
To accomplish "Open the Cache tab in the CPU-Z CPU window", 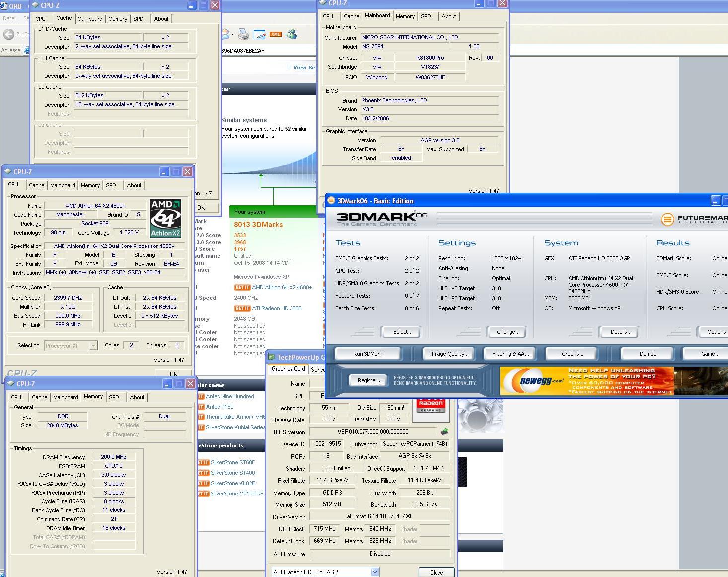I will click(36, 185).
